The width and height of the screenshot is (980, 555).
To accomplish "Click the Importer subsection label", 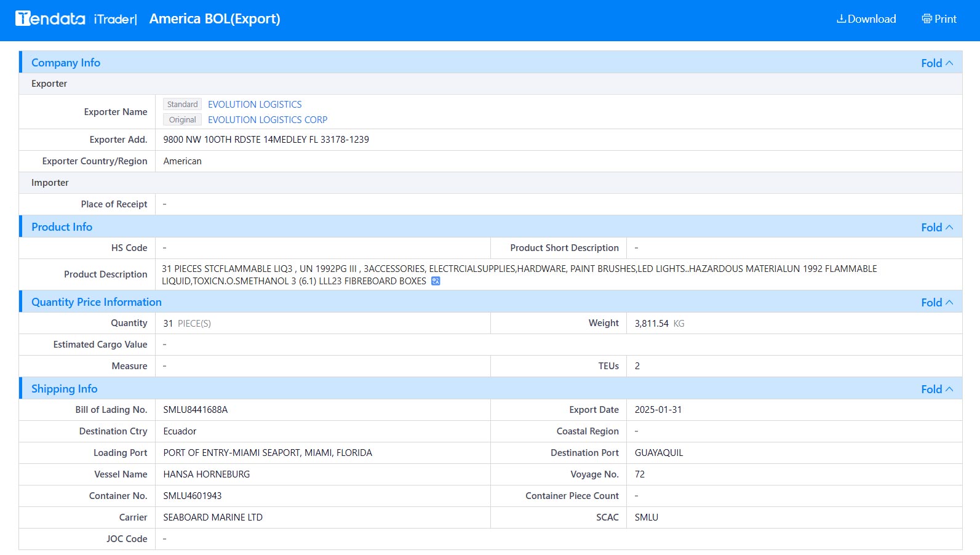I will (x=50, y=183).
